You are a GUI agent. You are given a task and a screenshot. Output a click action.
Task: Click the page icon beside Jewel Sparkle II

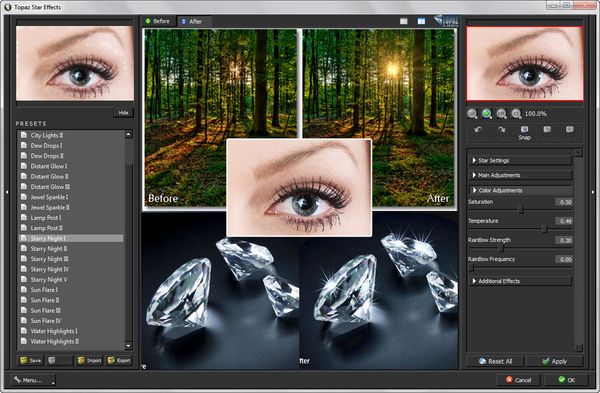(24, 207)
